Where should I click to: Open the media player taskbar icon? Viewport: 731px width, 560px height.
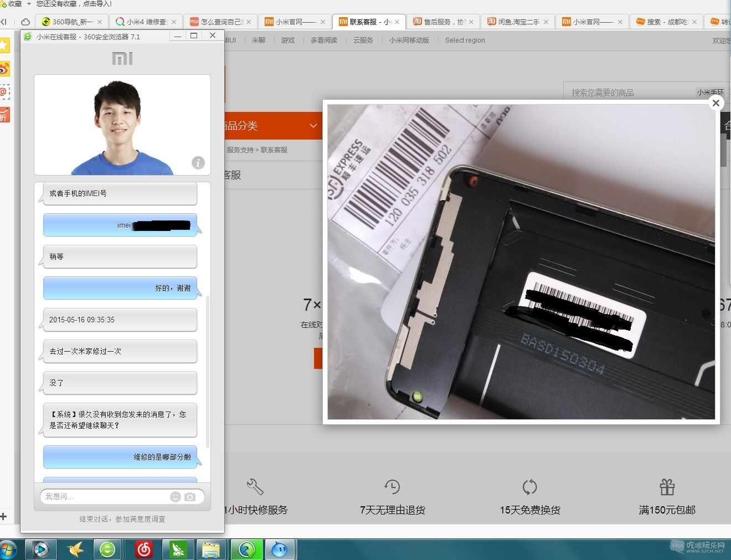click(40, 549)
